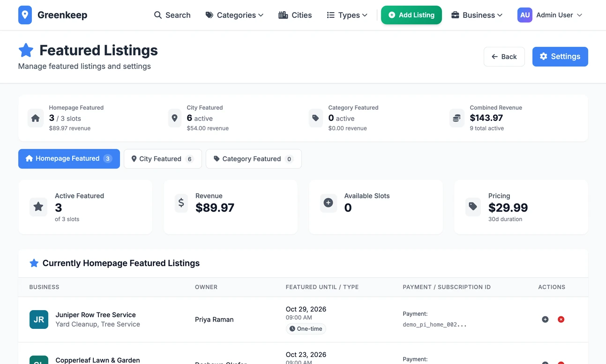This screenshot has height=364, width=606.
Task: Click owner name Priya Raman
Action: point(214,319)
